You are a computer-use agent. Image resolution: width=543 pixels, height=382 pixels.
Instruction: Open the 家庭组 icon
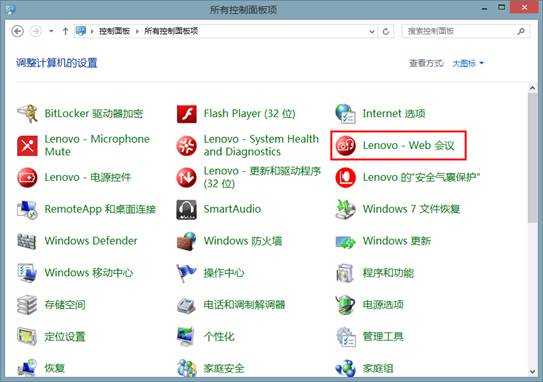tap(345, 368)
